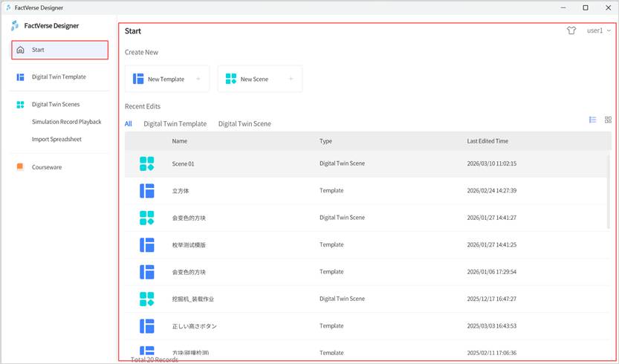
Task: Open Simulation Record Playback
Action: point(66,122)
